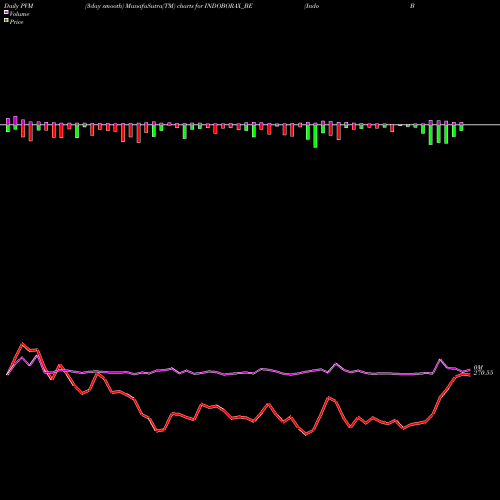The height and width of the screenshot is (500, 500).
Task: Click the Price legend color swatch
Action: pos(6,21)
